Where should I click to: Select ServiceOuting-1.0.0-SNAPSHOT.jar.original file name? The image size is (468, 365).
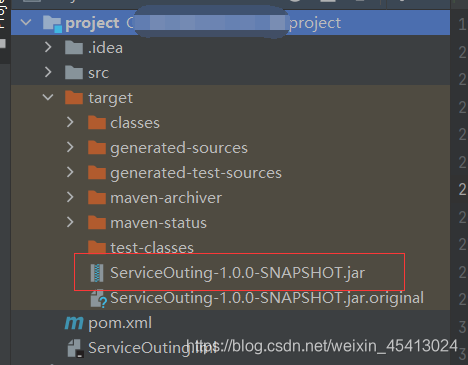(x=267, y=298)
